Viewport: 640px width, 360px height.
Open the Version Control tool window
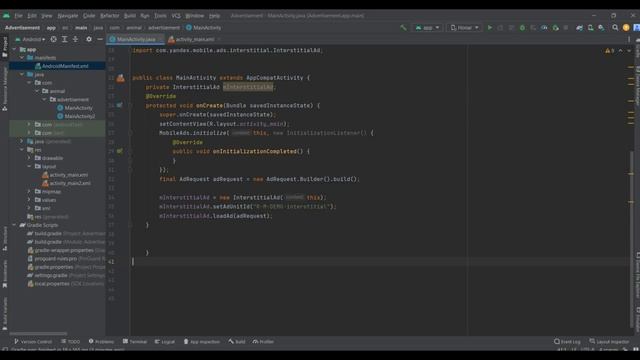pyautogui.click(x=33, y=342)
